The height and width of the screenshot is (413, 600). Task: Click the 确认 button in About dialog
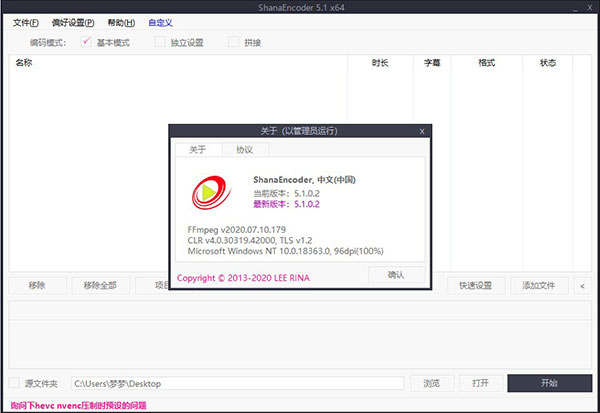click(396, 275)
